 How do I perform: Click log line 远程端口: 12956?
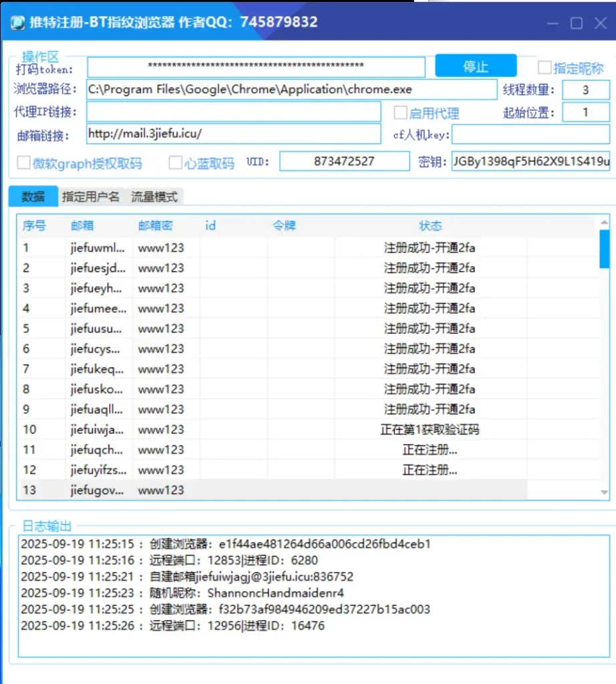(173, 625)
